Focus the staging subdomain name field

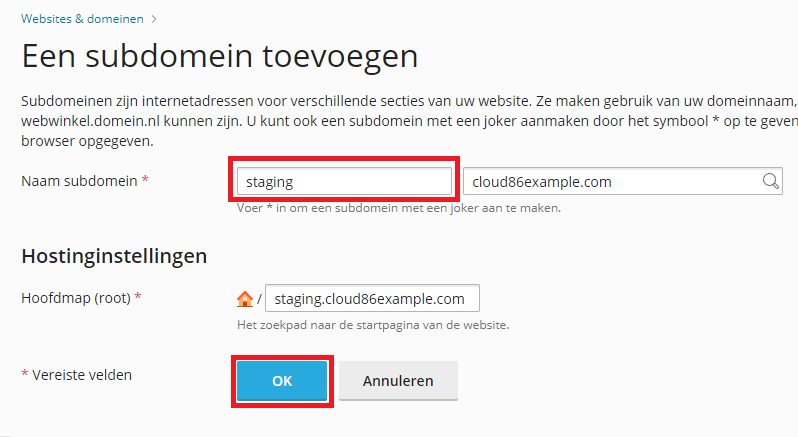point(344,181)
